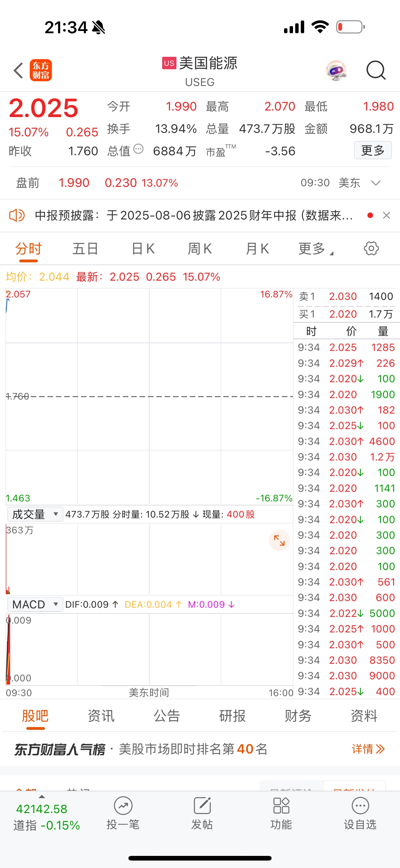Image resolution: width=400 pixels, height=868 pixels.
Task: Open the Eastmoney orange logo icon
Action: pyautogui.click(x=41, y=70)
